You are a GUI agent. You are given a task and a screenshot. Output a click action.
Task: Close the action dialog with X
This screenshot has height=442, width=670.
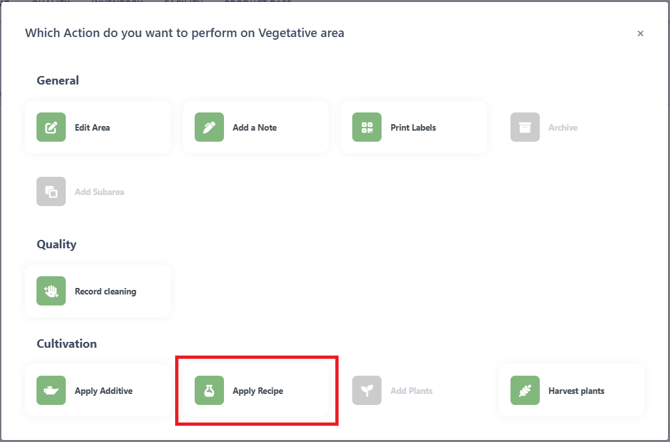click(x=640, y=33)
